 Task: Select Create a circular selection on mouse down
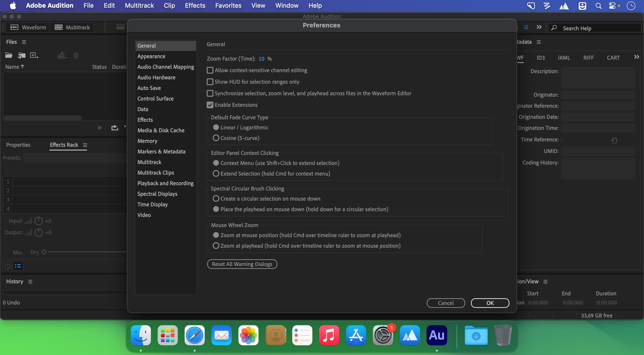(x=216, y=199)
